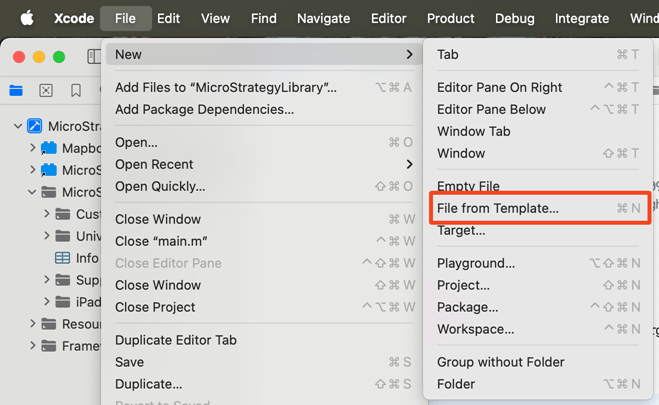This screenshot has height=405, width=659.
Task: Open the Editor menu
Action: pyautogui.click(x=389, y=18)
